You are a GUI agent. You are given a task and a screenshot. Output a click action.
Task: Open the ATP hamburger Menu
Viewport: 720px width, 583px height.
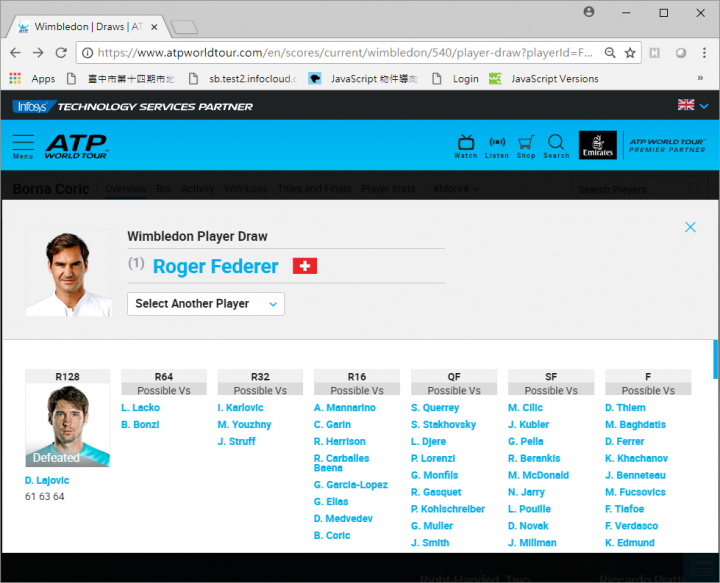(x=23, y=146)
